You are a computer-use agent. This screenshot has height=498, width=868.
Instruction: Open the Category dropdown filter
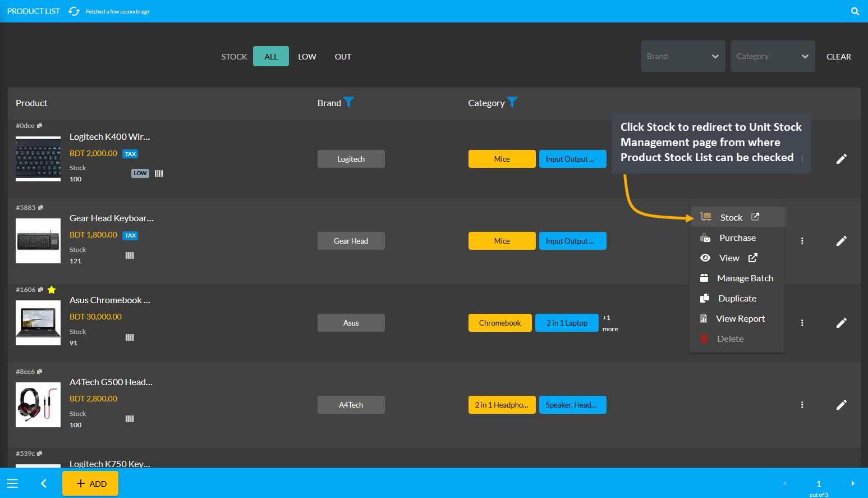click(773, 56)
